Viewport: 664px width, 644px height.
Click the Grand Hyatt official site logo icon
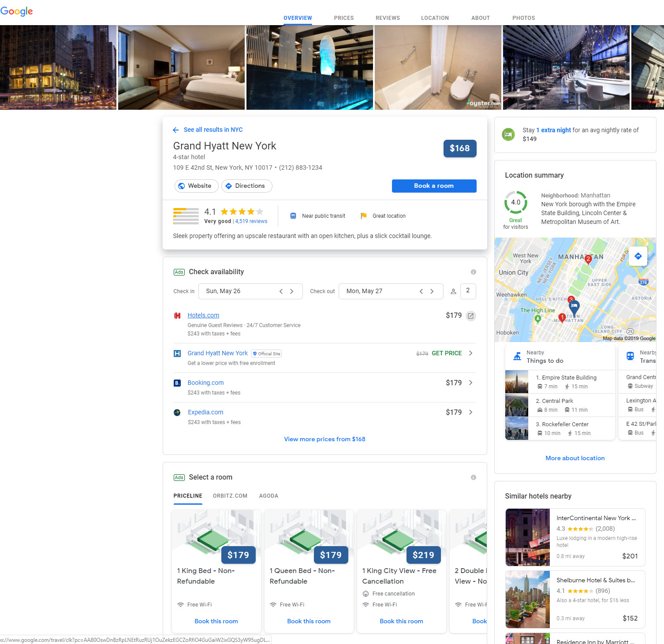pos(177,354)
